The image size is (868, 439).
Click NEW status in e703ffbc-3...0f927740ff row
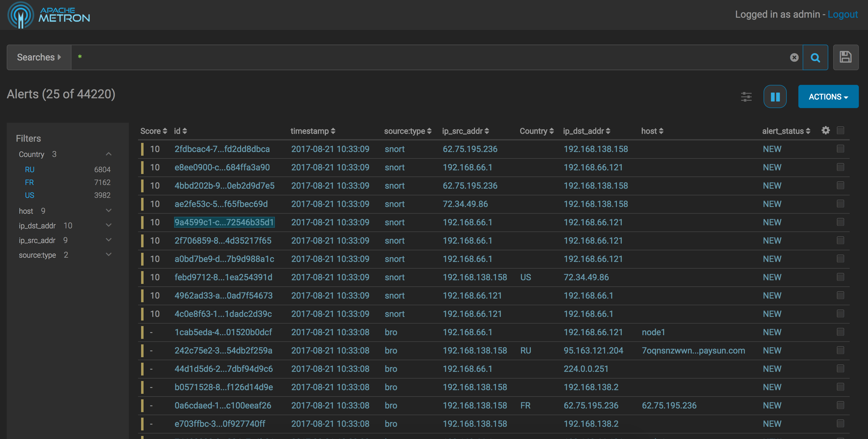(772, 424)
